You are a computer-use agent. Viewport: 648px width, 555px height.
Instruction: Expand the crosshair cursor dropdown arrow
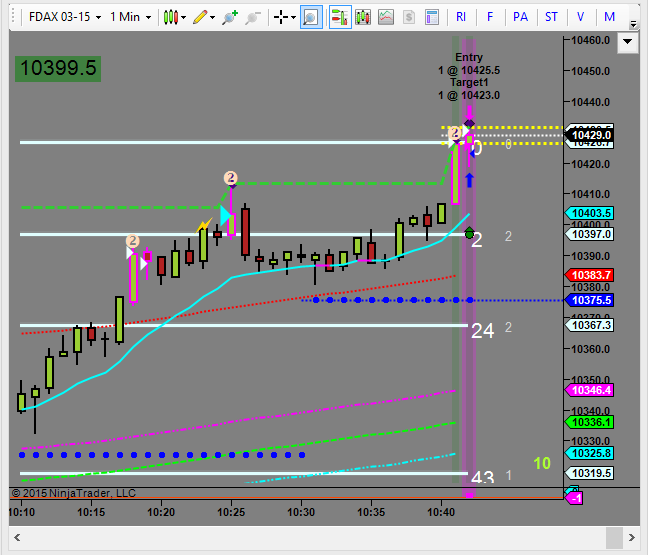293,17
